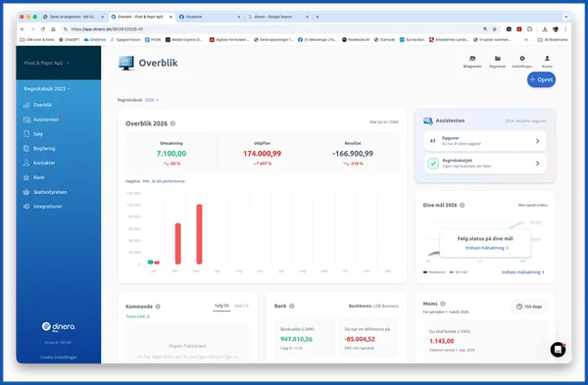Open Salg in the sidebar
588x385 pixels.
pos(33,134)
